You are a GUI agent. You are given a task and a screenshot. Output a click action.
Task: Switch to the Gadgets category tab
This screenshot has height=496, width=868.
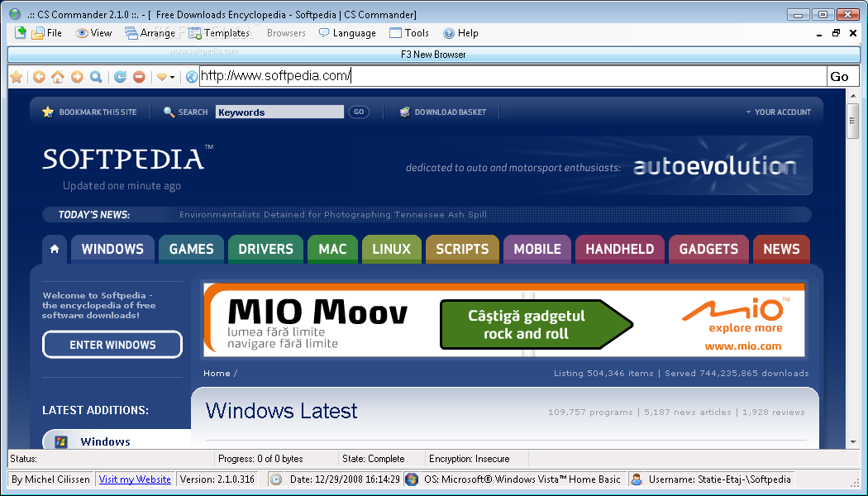(x=708, y=249)
